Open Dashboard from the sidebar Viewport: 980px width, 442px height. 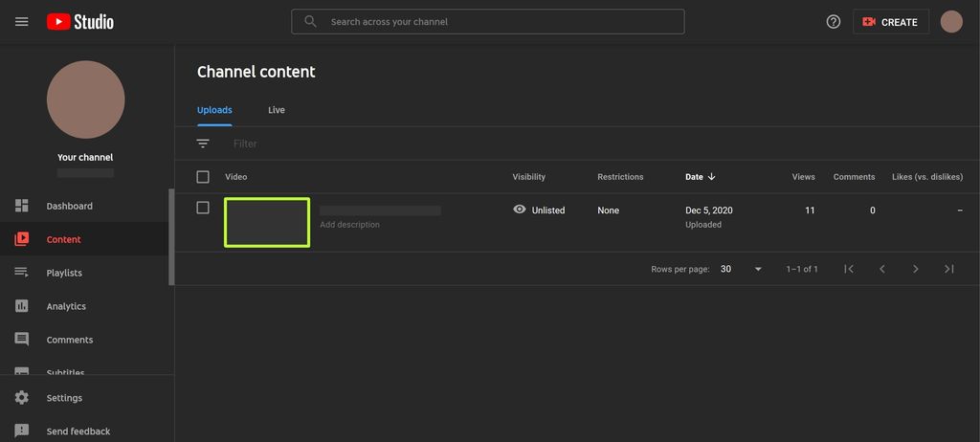pyautogui.click(x=69, y=206)
